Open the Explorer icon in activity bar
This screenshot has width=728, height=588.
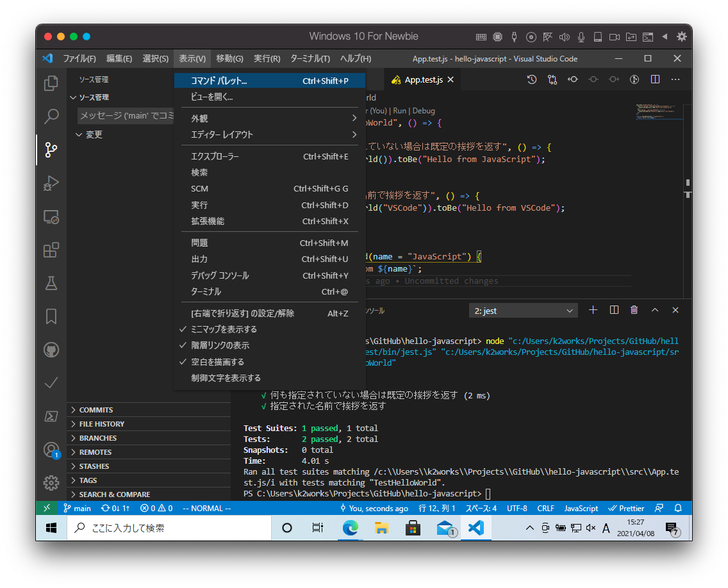point(51,83)
